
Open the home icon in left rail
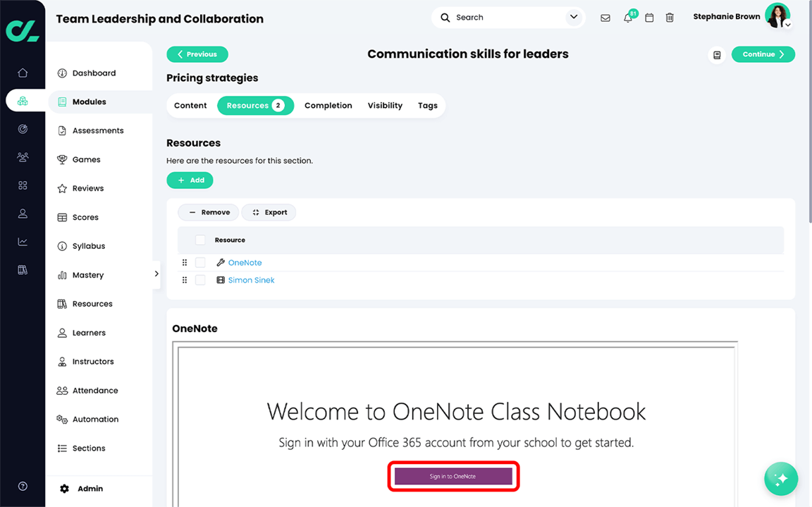click(x=23, y=73)
